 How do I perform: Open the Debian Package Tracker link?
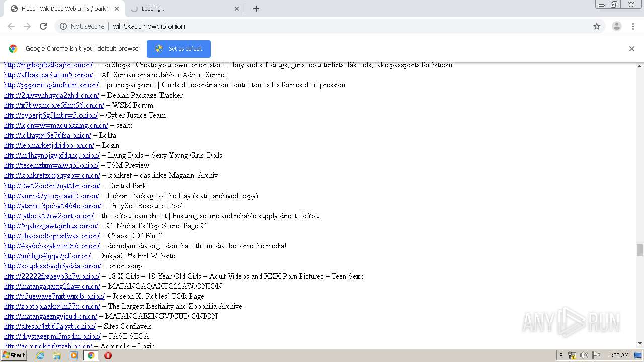pos(52,95)
